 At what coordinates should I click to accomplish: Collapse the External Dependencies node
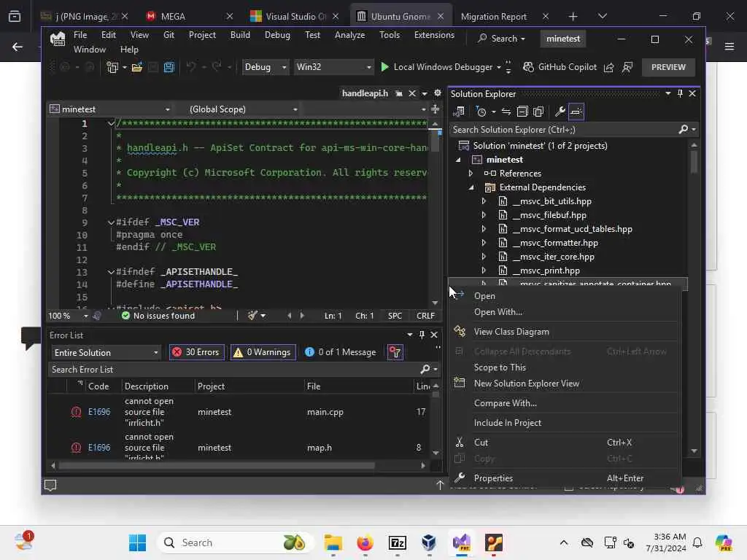pyautogui.click(x=471, y=187)
